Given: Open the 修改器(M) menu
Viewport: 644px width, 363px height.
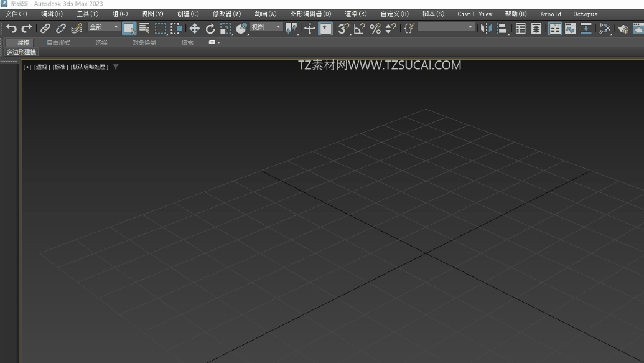Looking at the screenshot, I should point(226,14).
